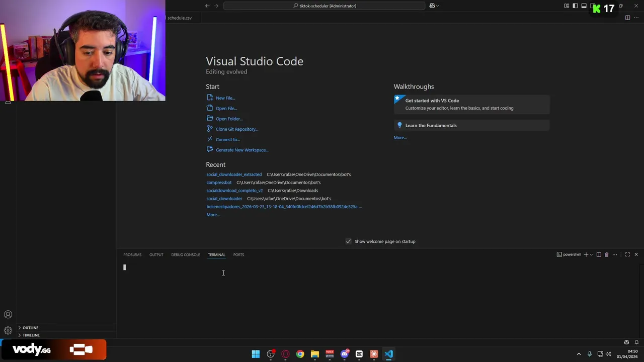Image resolution: width=644 pixels, height=362 pixels.
Task: Click More under Recent list
Action: click(x=213, y=215)
